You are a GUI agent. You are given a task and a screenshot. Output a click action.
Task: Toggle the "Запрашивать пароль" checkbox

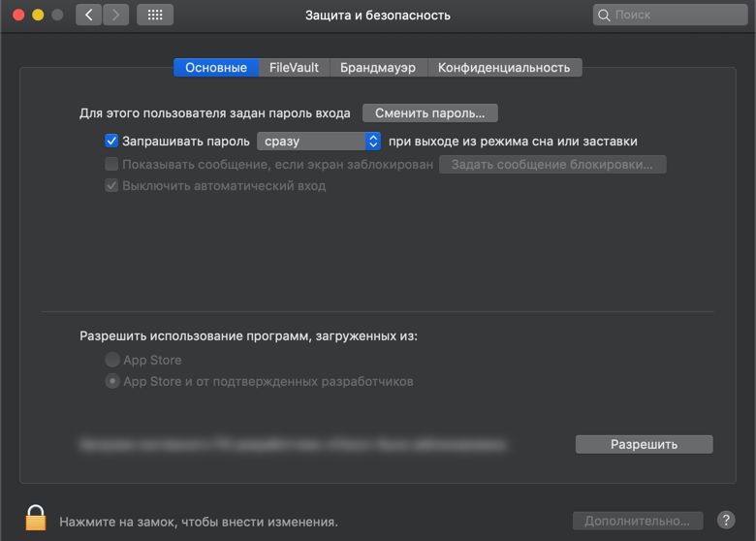111,142
